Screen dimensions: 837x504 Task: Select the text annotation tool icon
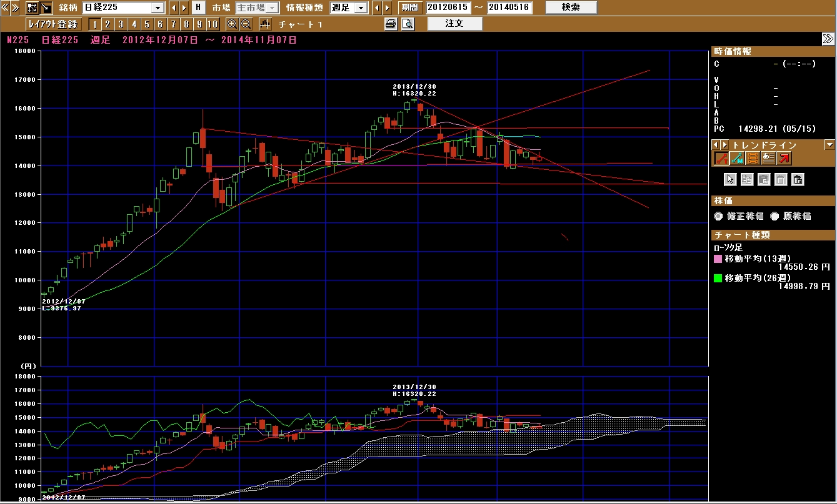[769, 159]
